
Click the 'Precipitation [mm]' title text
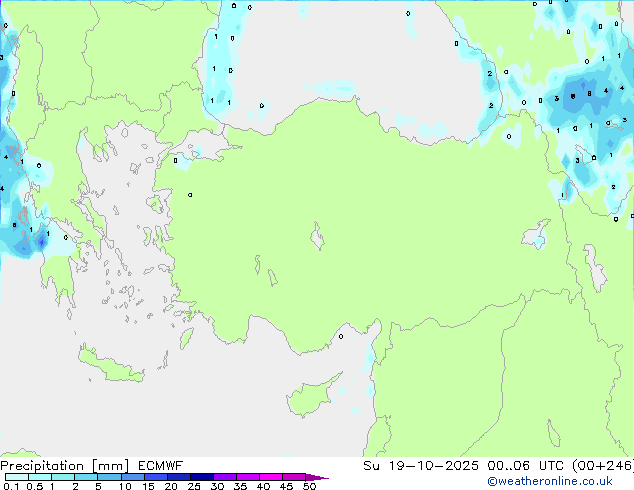65,466
